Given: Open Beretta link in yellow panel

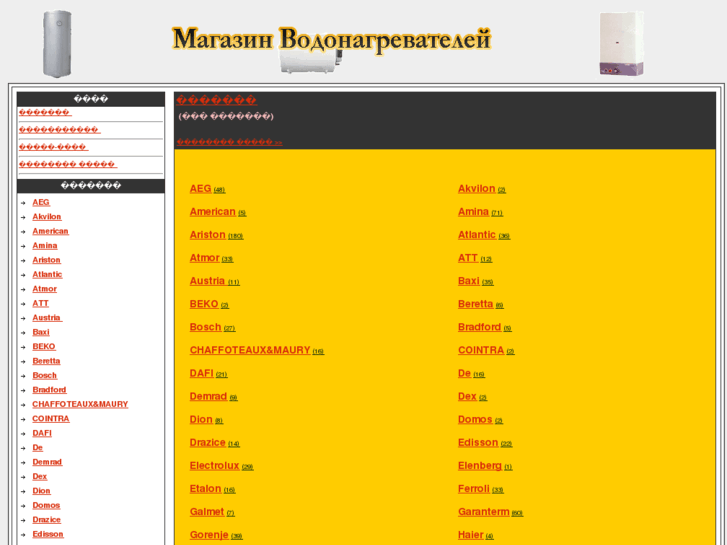Looking at the screenshot, I should pyautogui.click(x=481, y=304).
